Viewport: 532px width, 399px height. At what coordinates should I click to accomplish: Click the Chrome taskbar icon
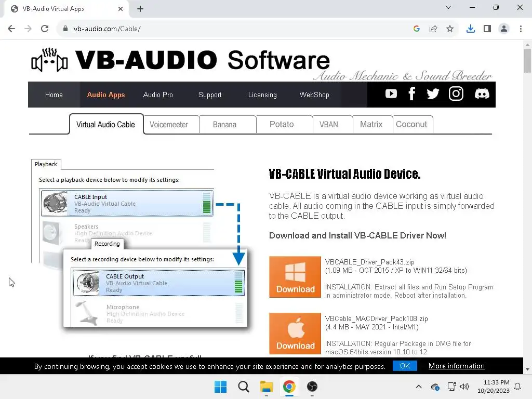click(289, 387)
